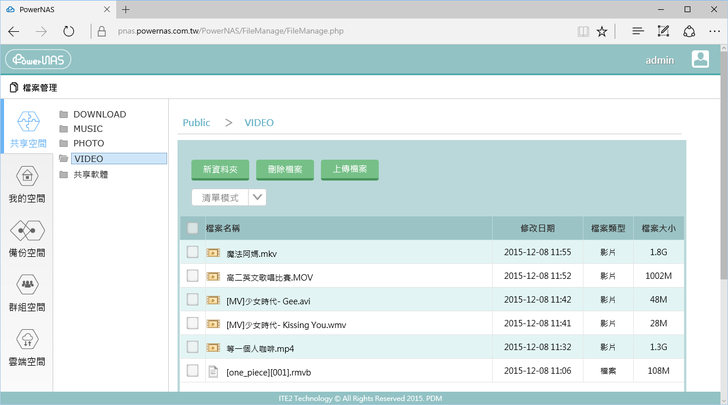The image size is (728, 405).
Task: Sort by 修改日期 column header
Action: pyautogui.click(x=537, y=229)
